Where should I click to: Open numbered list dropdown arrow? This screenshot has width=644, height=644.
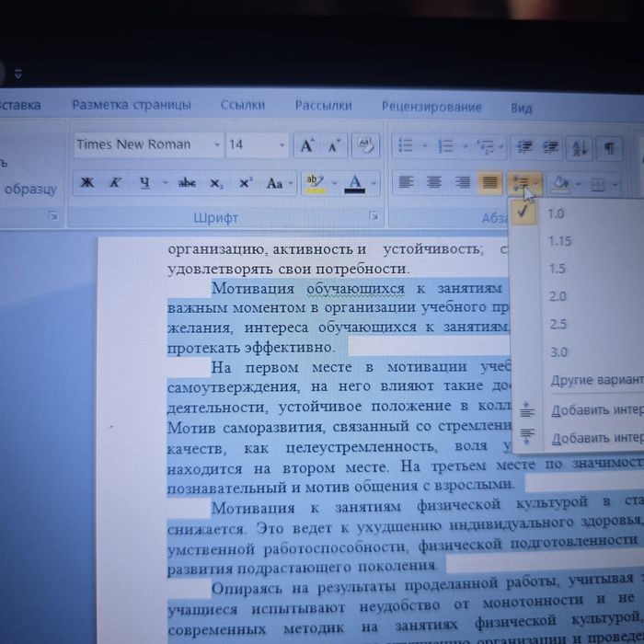466,145
